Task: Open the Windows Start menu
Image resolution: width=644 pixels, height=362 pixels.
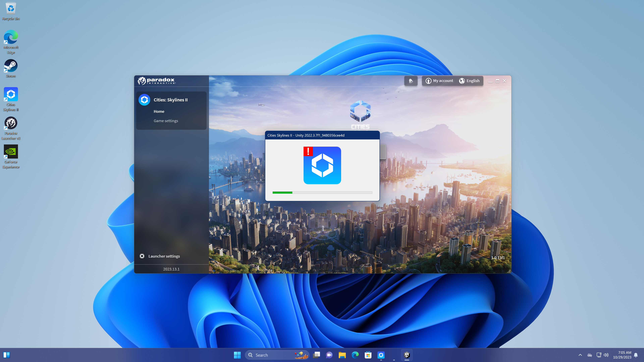Action: pos(237,355)
